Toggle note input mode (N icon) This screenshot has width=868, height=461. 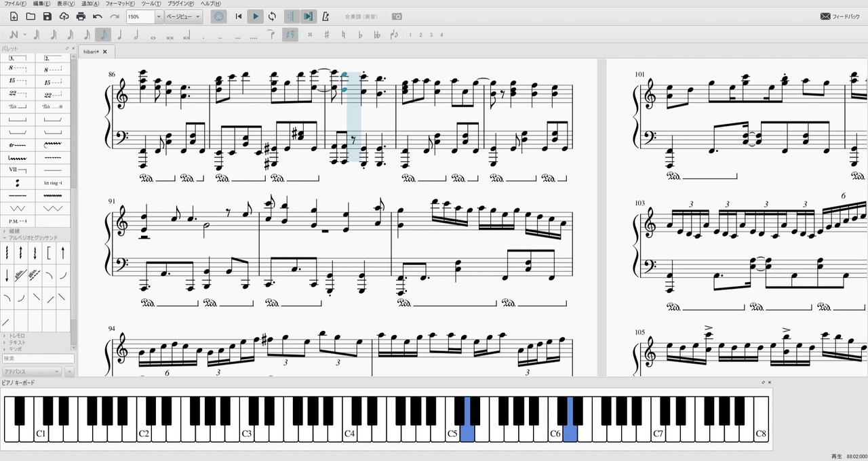(14, 35)
